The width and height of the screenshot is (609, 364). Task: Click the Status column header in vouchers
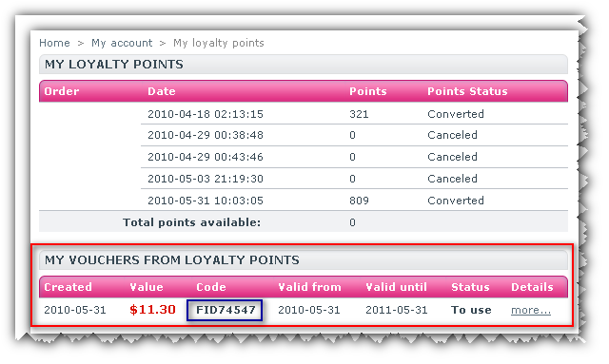(x=470, y=287)
